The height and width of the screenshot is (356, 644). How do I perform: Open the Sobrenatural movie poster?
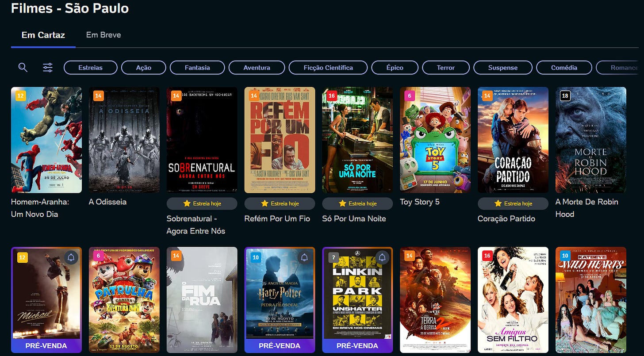click(x=202, y=140)
